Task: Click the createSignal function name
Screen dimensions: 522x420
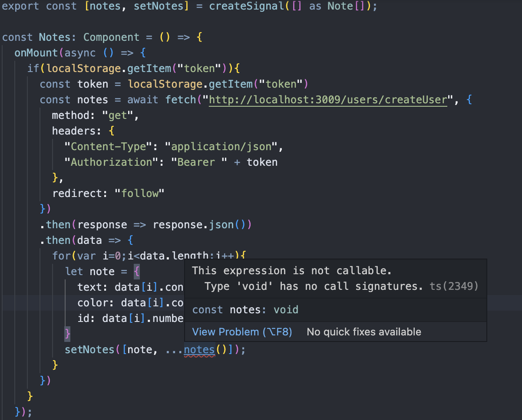Action: click(247, 6)
